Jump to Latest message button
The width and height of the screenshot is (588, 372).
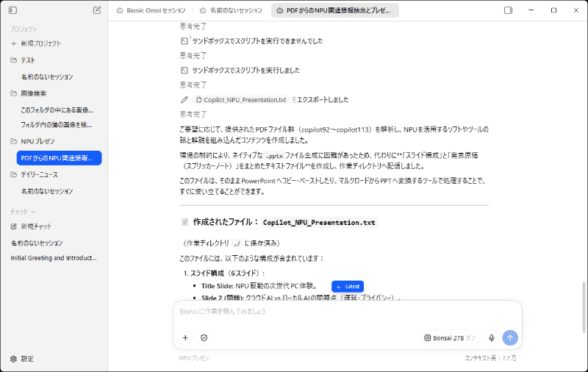click(x=348, y=287)
